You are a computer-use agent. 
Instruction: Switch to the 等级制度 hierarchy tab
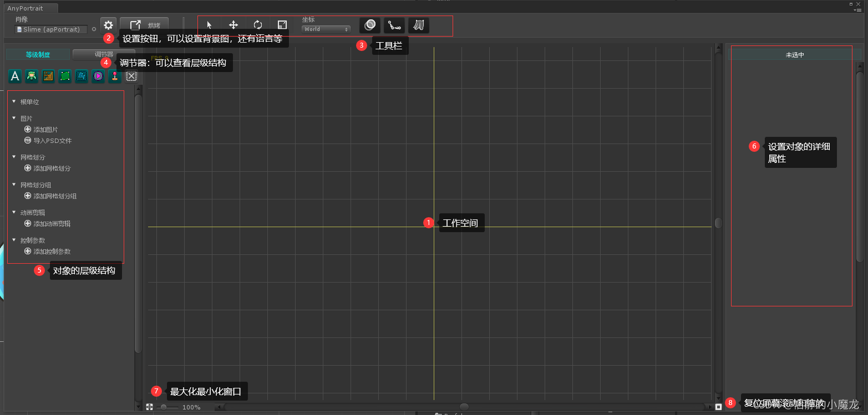click(x=38, y=54)
